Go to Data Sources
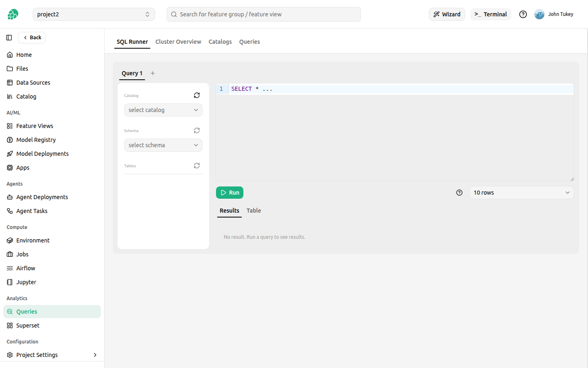Viewport: 588px width, 368px height. 52,83
